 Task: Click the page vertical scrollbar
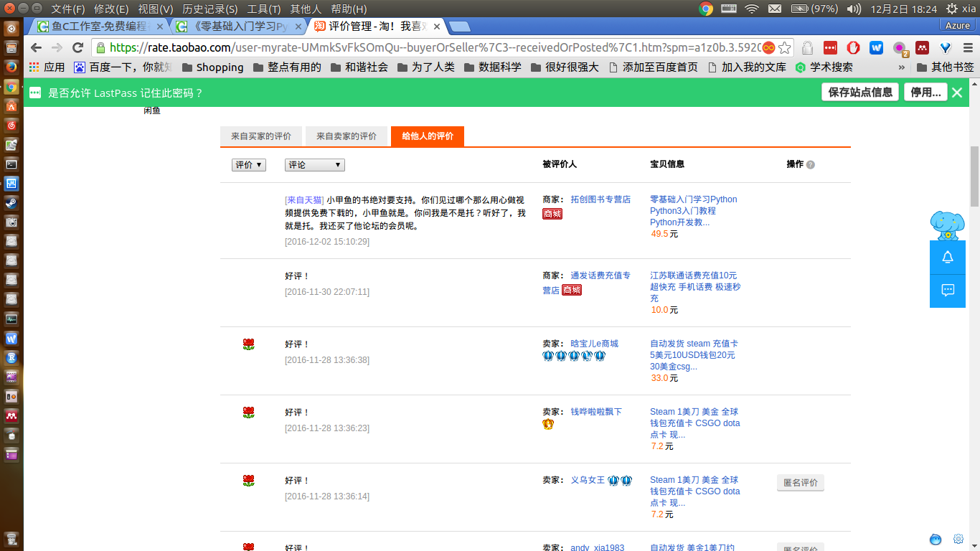[x=974, y=175]
